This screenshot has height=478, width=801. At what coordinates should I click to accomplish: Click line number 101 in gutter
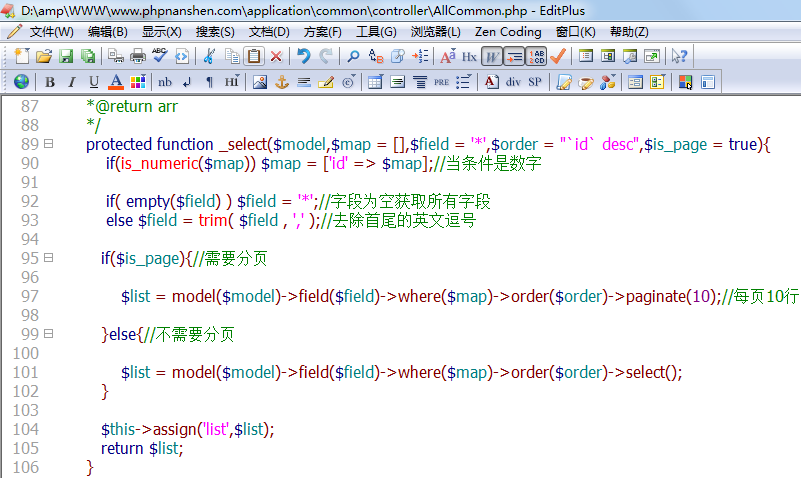click(26, 372)
